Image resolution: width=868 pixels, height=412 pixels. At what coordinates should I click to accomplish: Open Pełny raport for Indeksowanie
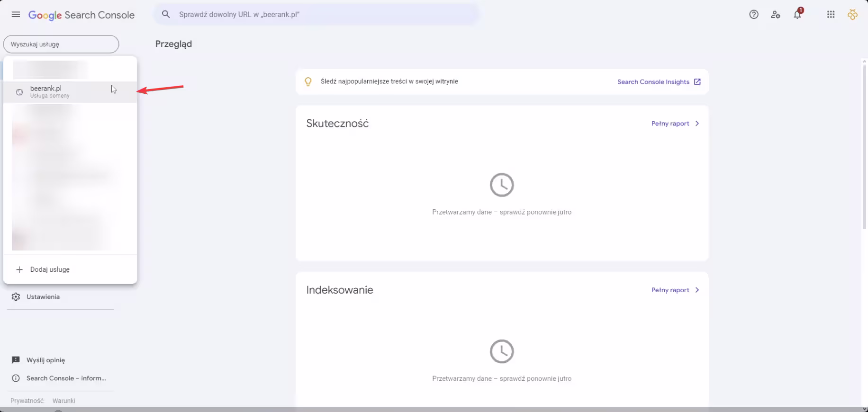(675, 290)
